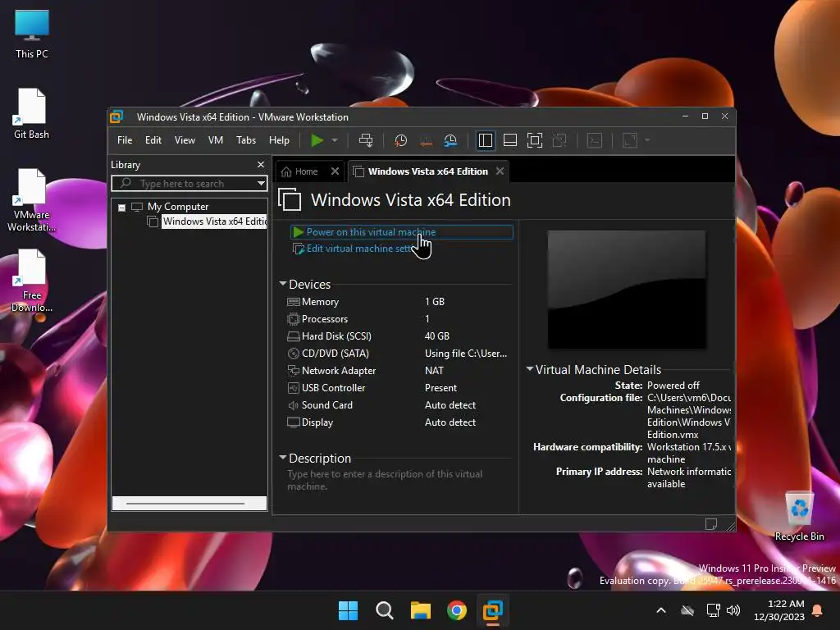Open the View menu
840x630 pixels.
[x=185, y=140]
